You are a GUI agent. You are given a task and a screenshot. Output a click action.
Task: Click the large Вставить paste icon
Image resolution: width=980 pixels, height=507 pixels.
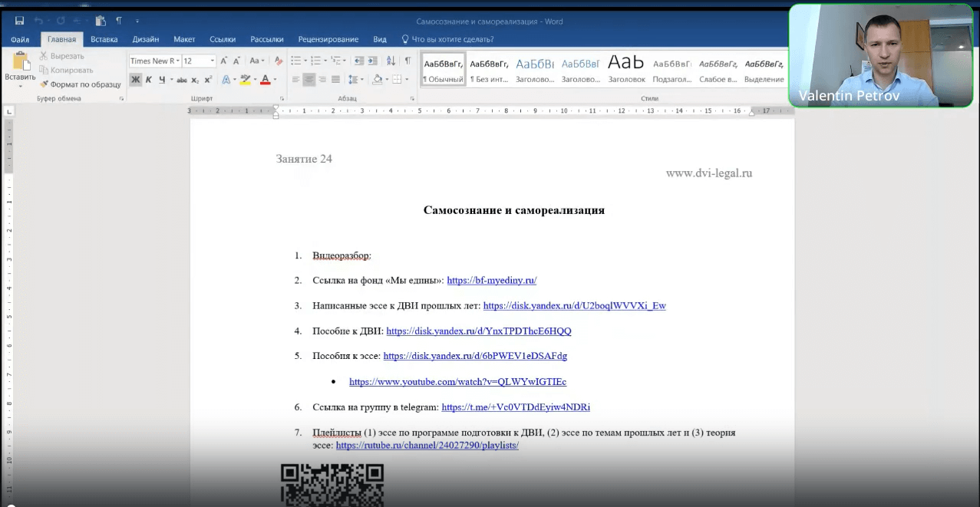point(20,61)
